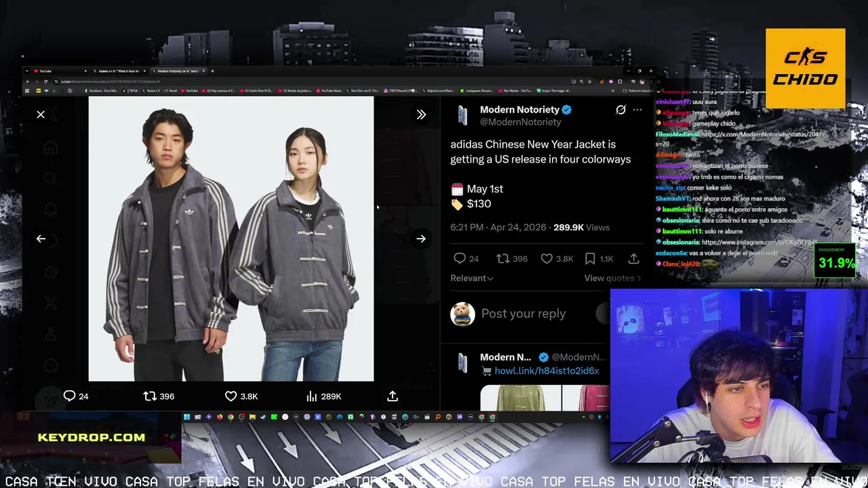Open Modern Notoriety profile avatar in post header
The image size is (868, 488).
[x=462, y=115]
